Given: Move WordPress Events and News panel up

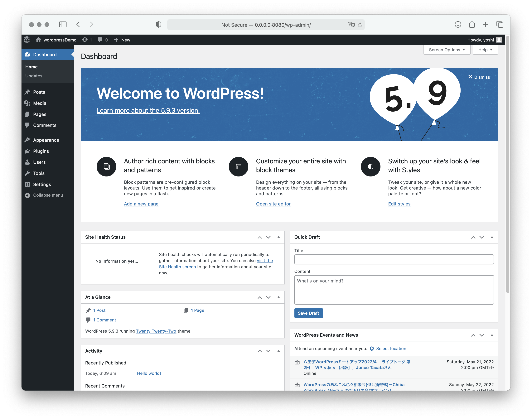Looking at the screenshot, I should pyautogui.click(x=473, y=335).
